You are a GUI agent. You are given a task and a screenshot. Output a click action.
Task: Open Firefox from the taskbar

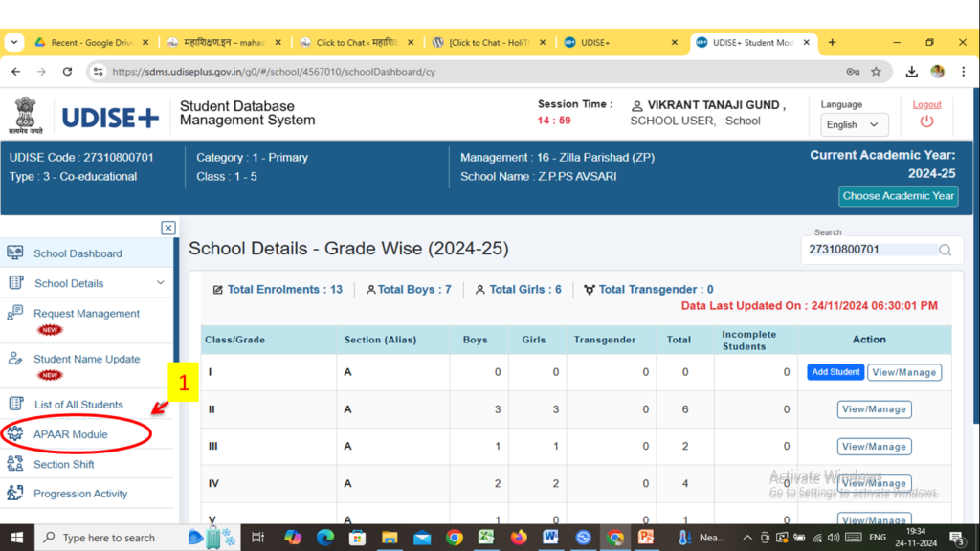click(519, 538)
